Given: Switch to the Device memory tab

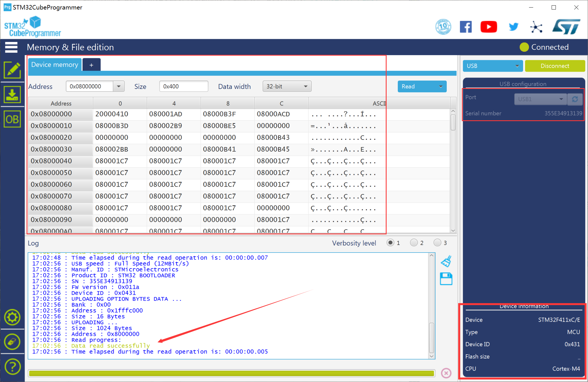Looking at the screenshot, I should pos(55,65).
